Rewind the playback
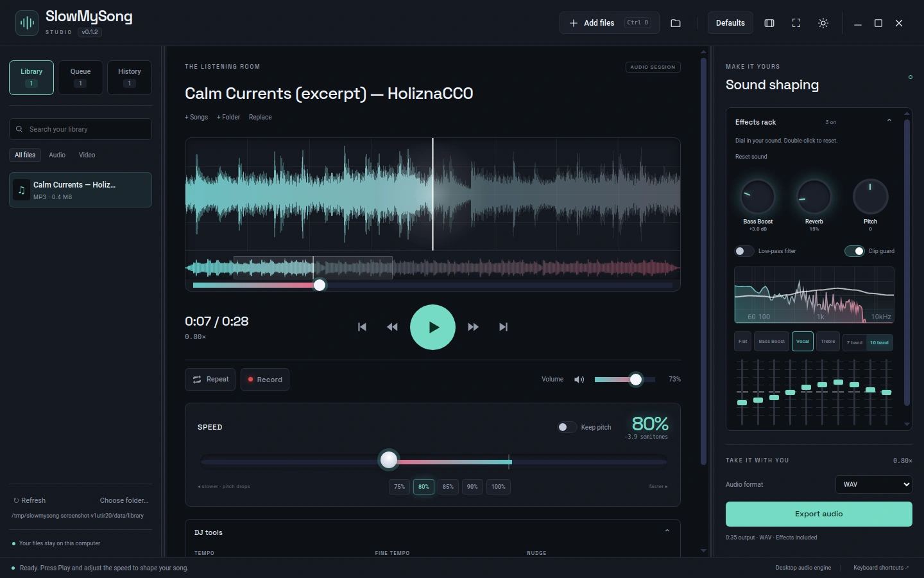Viewport: 924px width, 578px height. tap(392, 327)
